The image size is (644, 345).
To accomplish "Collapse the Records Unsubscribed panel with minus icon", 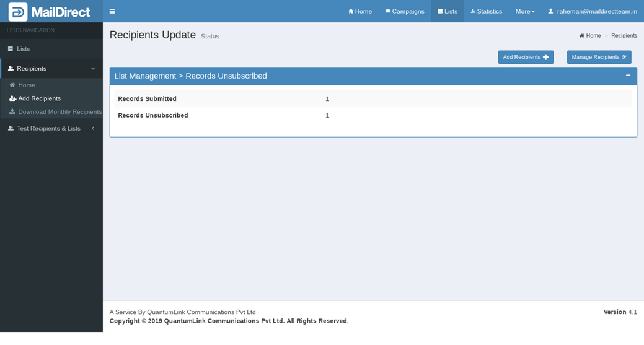I will point(628,76).
